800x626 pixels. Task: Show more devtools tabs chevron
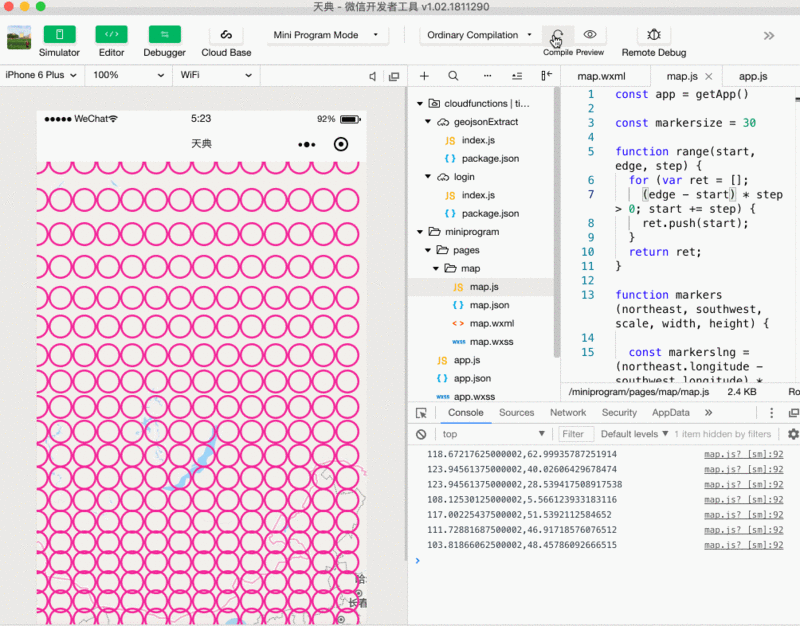pyautogui.click(x=709, y=413)
